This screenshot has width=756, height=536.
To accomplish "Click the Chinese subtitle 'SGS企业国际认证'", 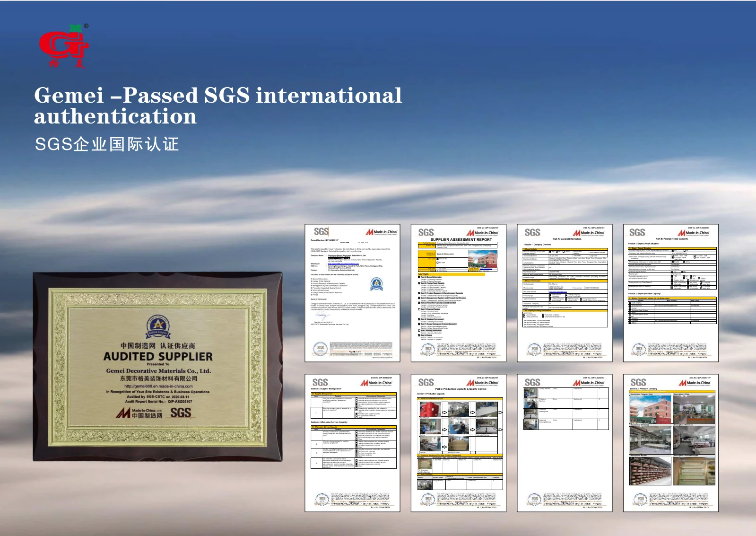I will point(107,144).
